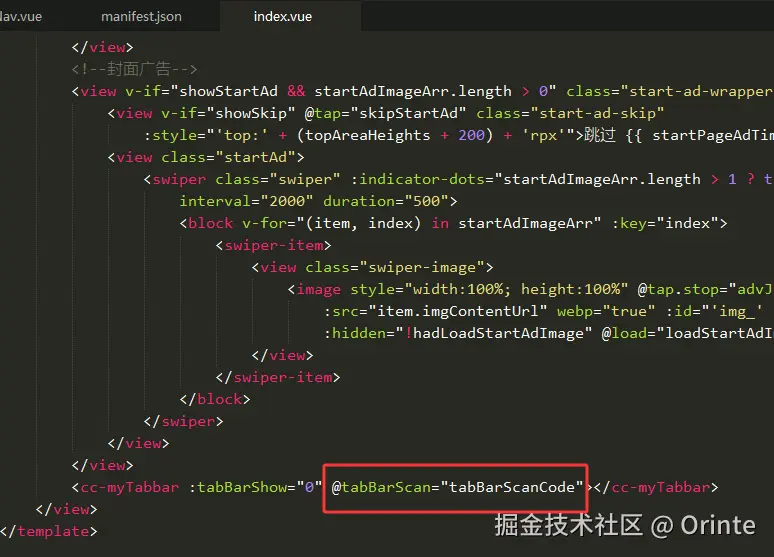Click the :key="index" attribute

pos(665,223)
